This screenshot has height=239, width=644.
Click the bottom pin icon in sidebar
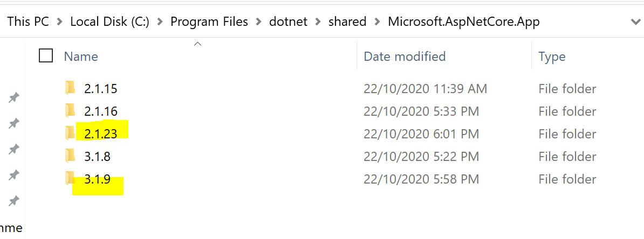tap(14, 201)
